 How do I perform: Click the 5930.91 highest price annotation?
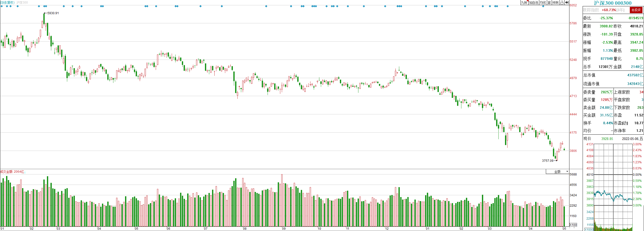click(x=53, y=13)
